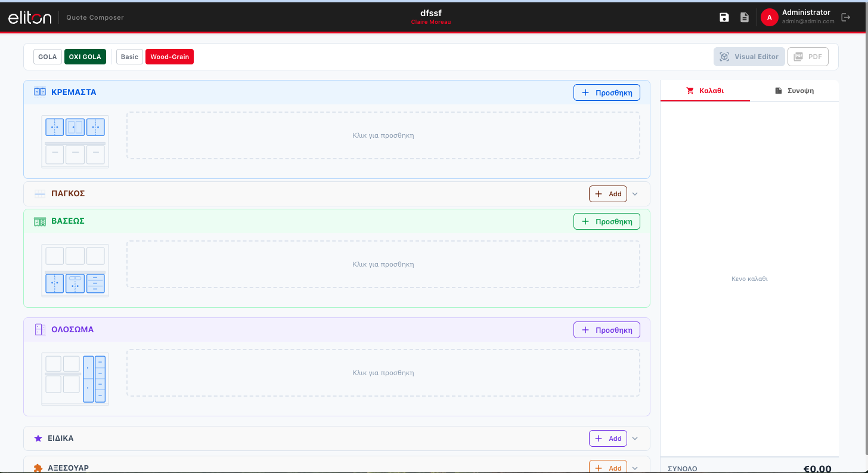Click the 'Κενο καλαθι' empty cart text
This screenshot has height=473, width=868.
(x=749, y=279)
